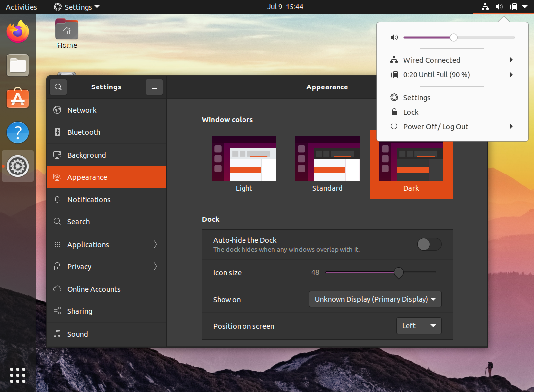Expand the Wired Connected network entry
The width and height of the screenshot is (534, 392).
[432, 60]
